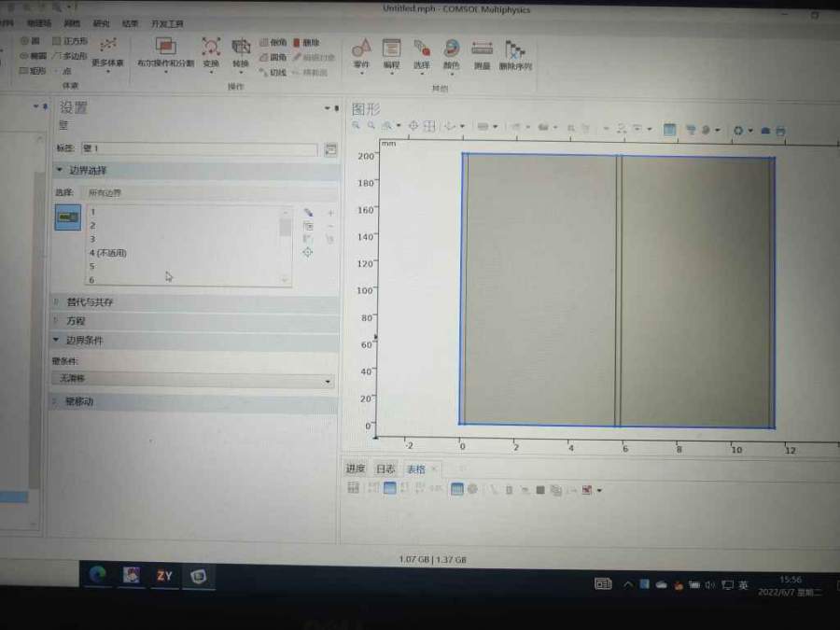Open the 结果 ribbon tab
The image size is (840, 630).
tap(130, 23)
